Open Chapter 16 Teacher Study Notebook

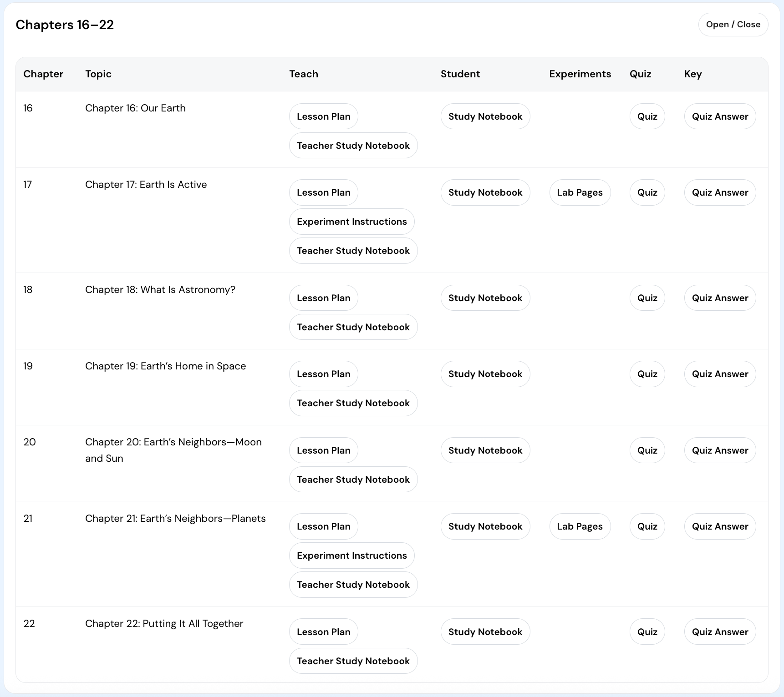pos(353,146)
